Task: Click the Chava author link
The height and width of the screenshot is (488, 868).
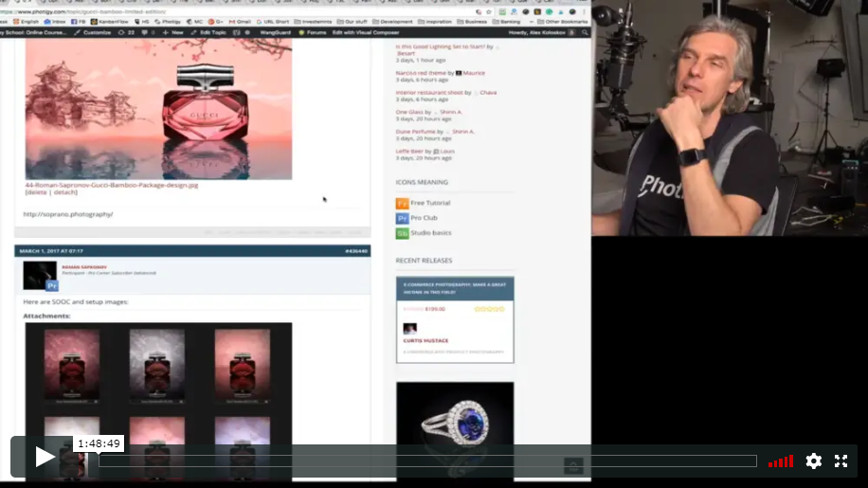Action: click(488, 93)
